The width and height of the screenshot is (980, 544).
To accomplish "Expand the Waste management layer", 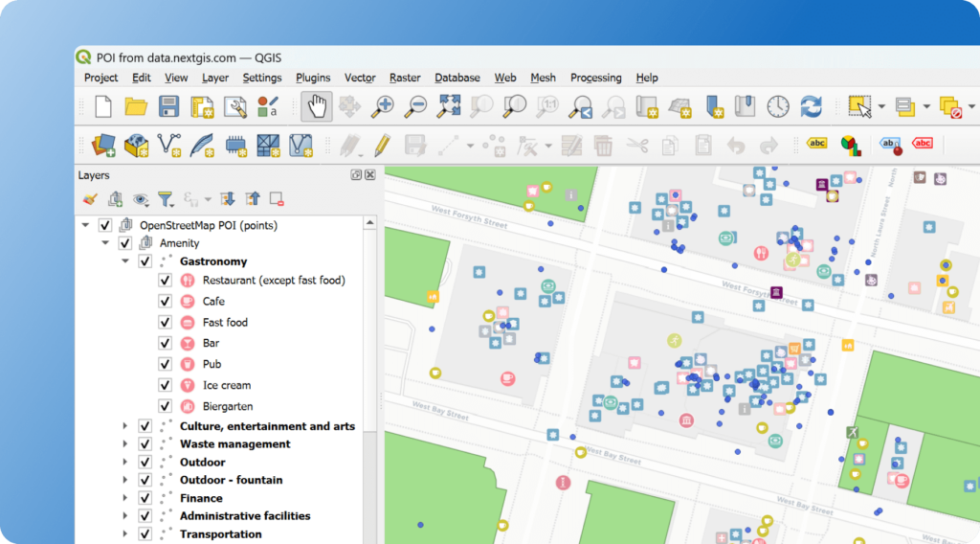I will point(125,444).
